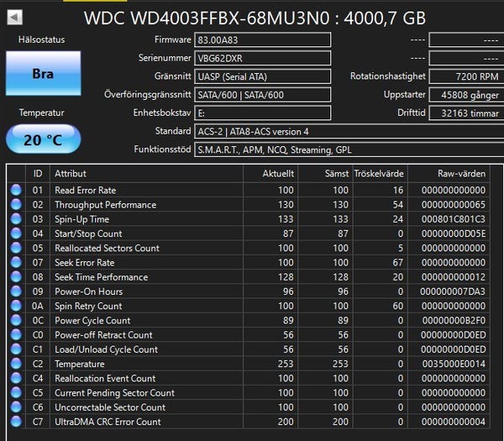Click the Drifttid field 32163 timmar

[x=466, y=113]
